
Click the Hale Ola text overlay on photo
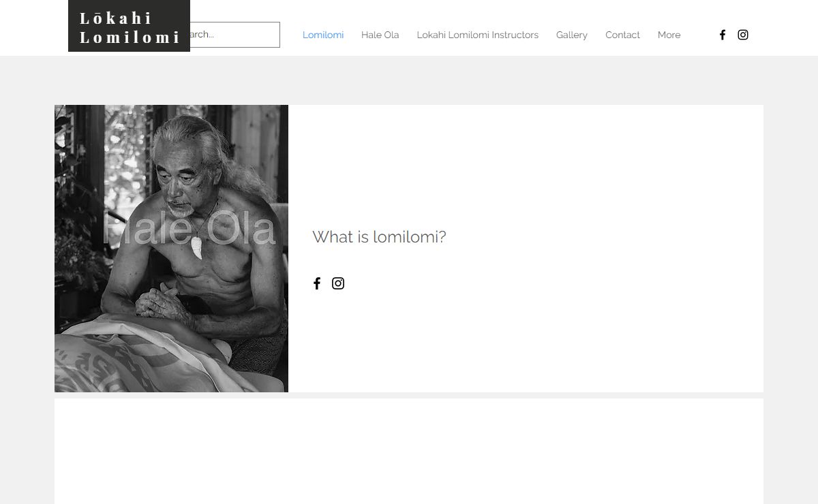(x=189, y=229)
